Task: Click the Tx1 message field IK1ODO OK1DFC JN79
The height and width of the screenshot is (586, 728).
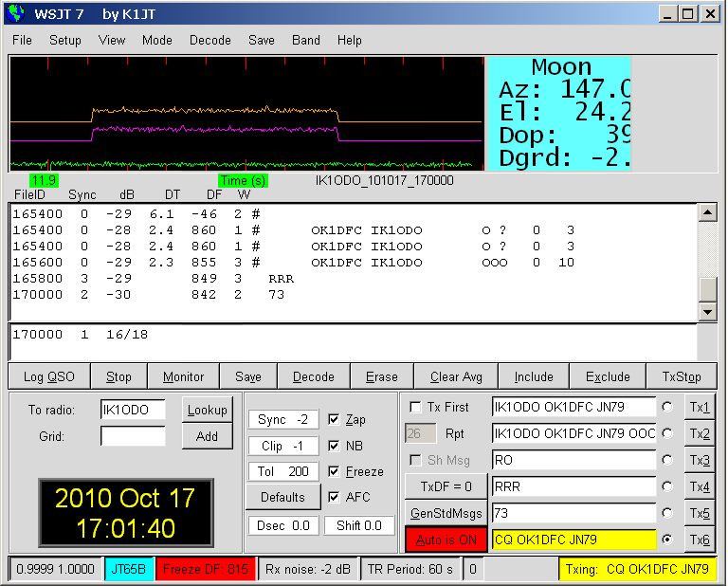Action: click(x=573, y=407)
